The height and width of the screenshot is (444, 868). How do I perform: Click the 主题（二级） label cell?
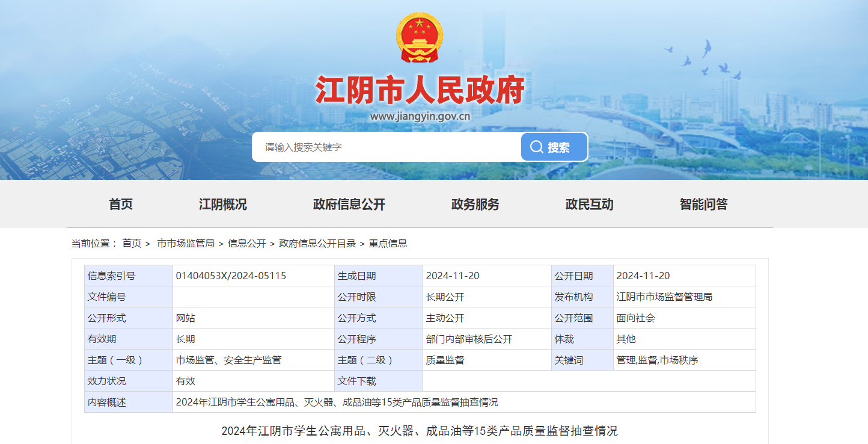point(379,360)
